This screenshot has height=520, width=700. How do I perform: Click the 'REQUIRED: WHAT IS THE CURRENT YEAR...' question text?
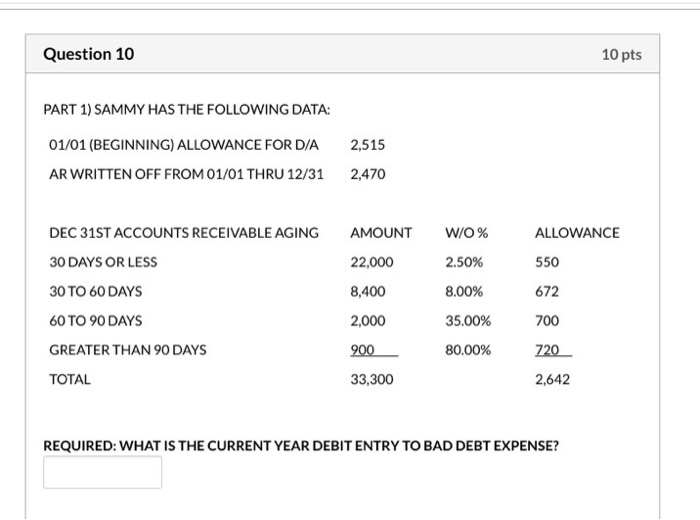pyautogui.click(x=301, y=445)
